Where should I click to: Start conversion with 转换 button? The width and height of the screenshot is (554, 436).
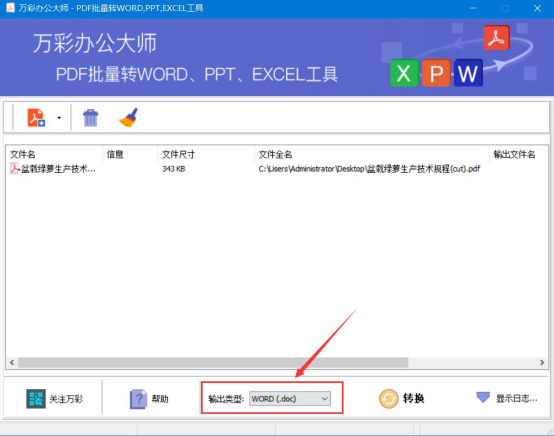click(x=413, y=399)
